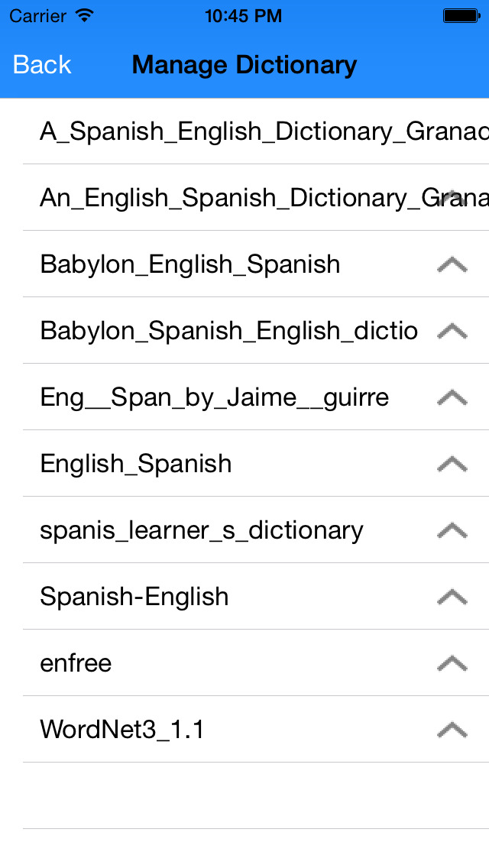Collapse the Babylon_Spanish_English_dictio entry
489x868 pixels.
click(452, 331)
